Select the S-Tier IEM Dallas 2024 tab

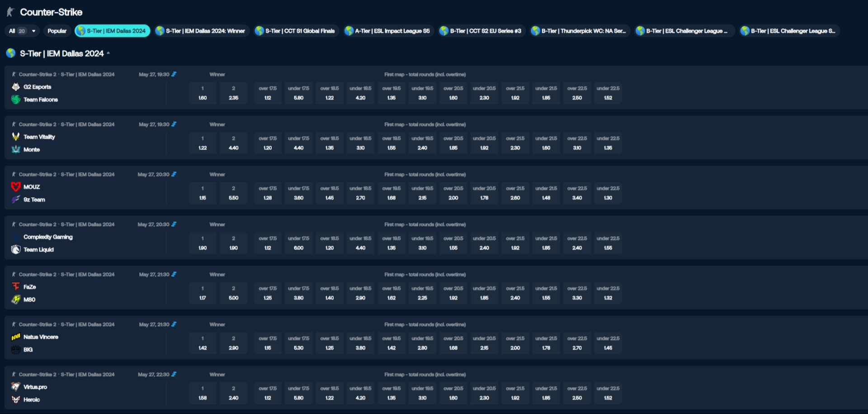tap(112, 31)
